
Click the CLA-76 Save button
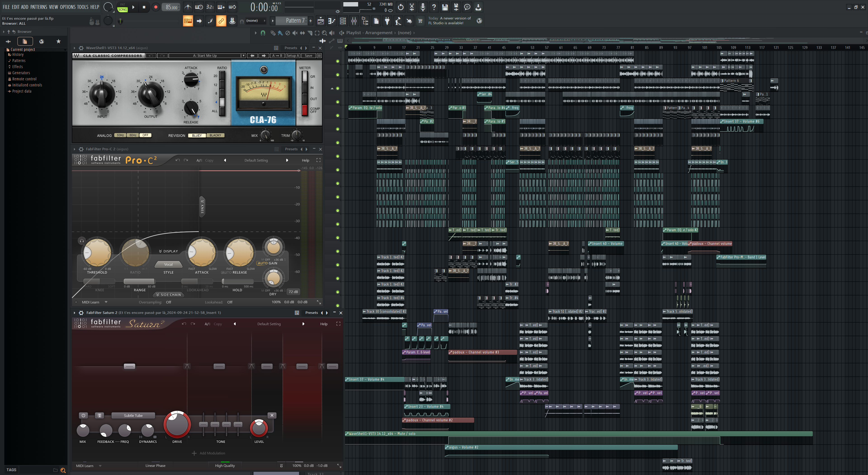tap(308, 56)
